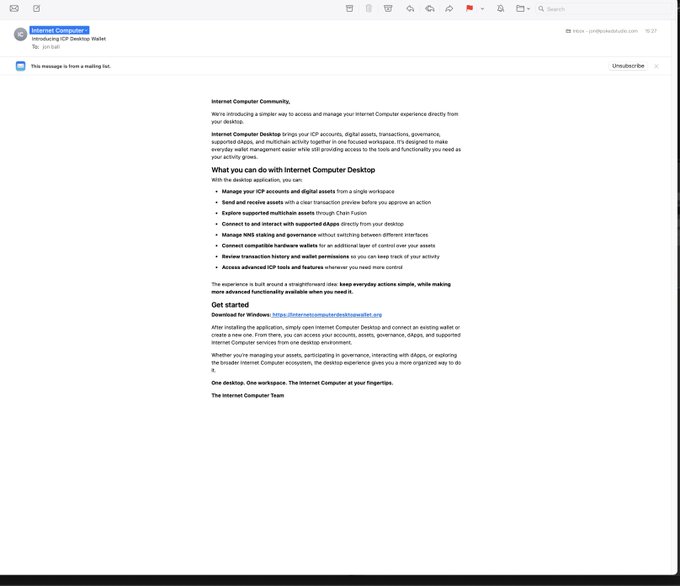Image resolution: width=680 pixels, height=586 pixels.
Task: Click the mailing list banner icon
Action: click(x=20, y=66)
